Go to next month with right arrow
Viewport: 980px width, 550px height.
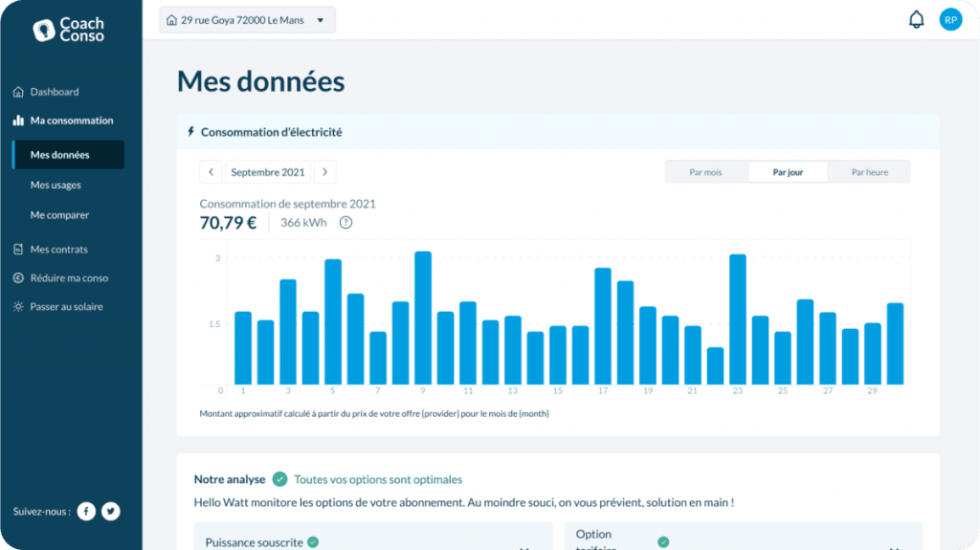point(325,172)
